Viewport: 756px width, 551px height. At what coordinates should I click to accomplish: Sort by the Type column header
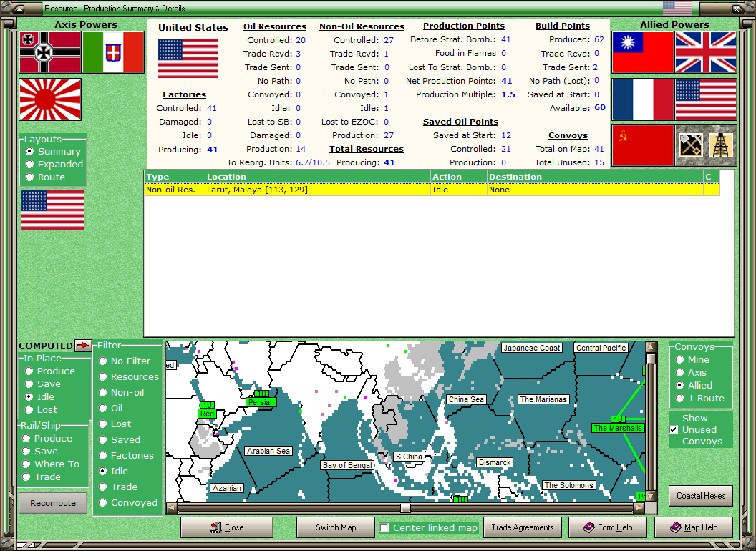[175, 177]
